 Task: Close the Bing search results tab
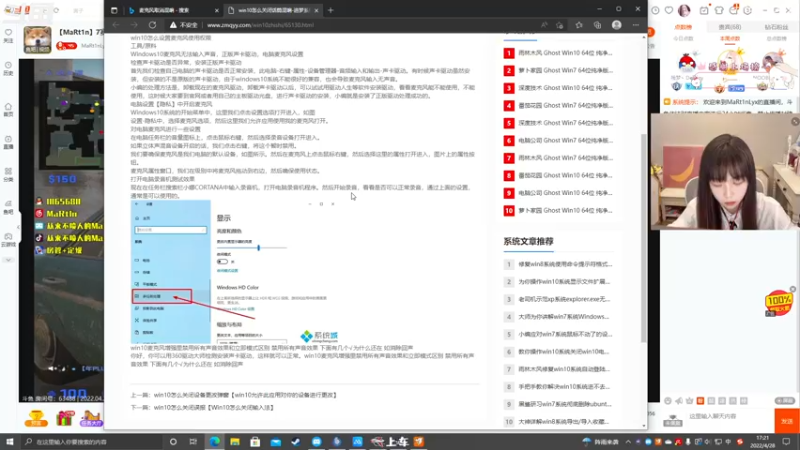[216, 10]
